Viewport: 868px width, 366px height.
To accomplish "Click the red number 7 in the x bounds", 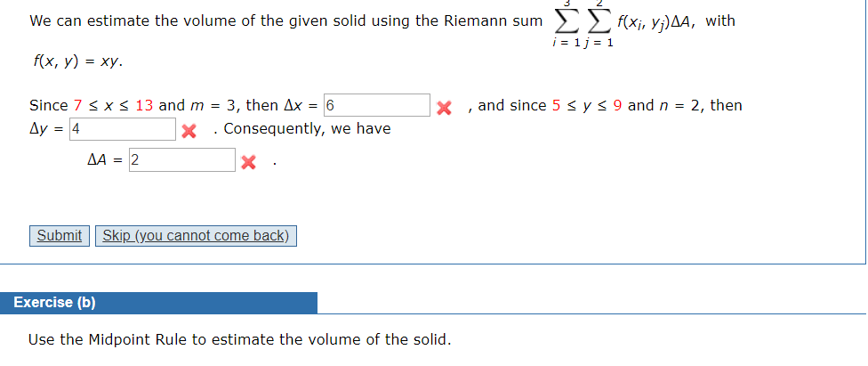I will click(x=77, y=105).
